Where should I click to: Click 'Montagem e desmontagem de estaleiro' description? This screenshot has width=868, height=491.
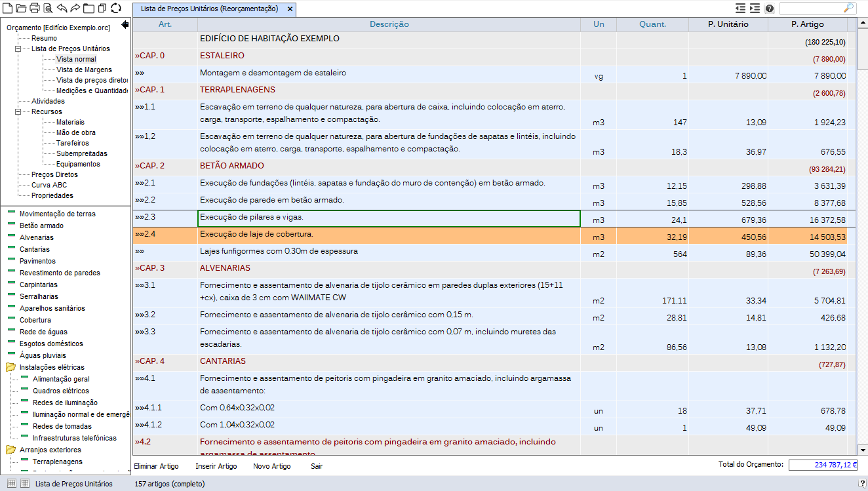[x=273, y=73]
